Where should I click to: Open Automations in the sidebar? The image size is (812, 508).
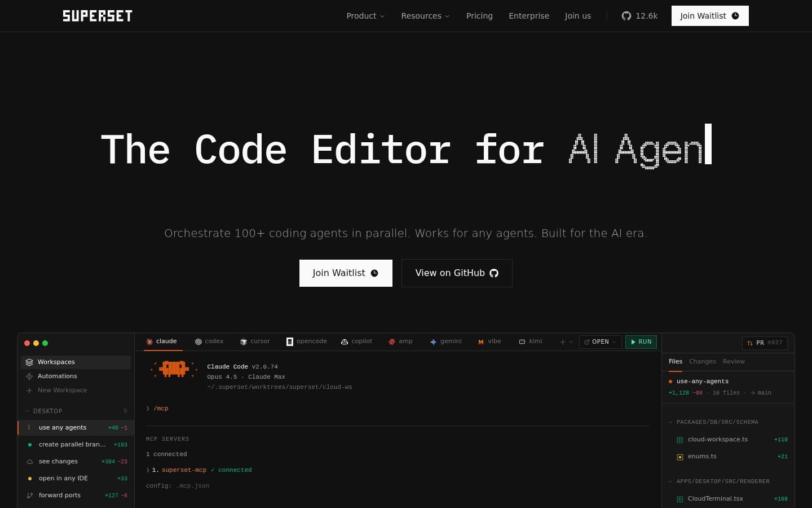point(76,376)
